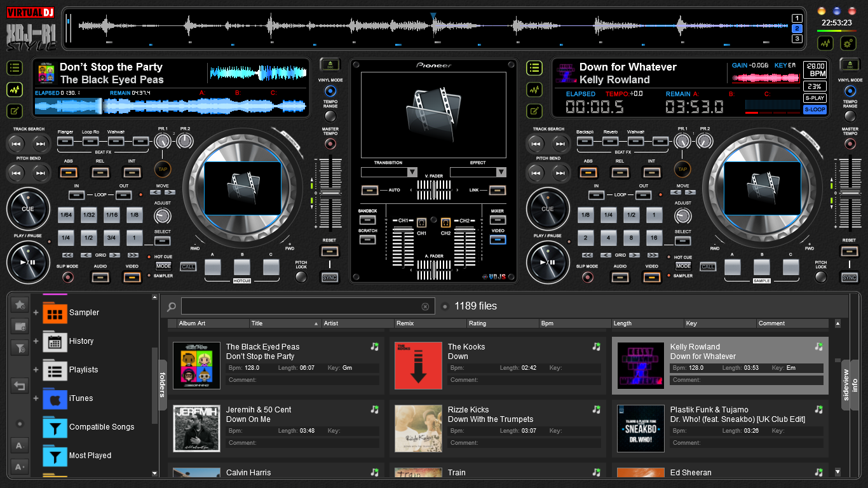This screenshot has height=488, width=868.
Task: Click right deck CUE button
Action: pyautogui.click(x=548, y=209)
